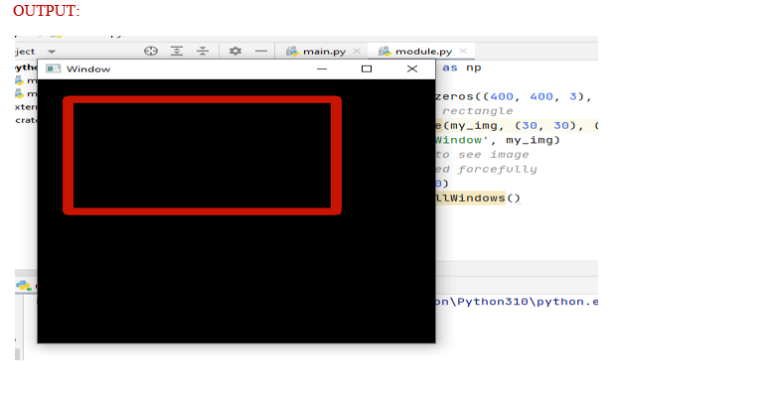Click main.py tab file icon
768x398 pixels.
(292, 51)
